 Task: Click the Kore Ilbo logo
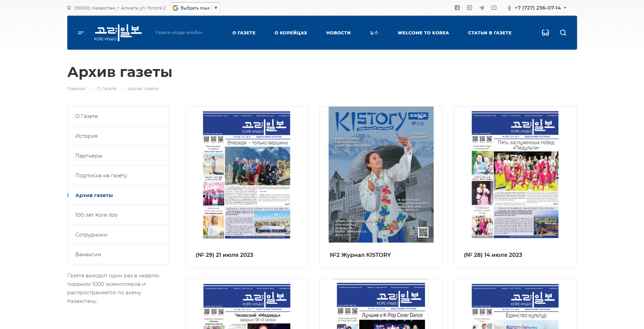pyautogui.click(x=118, y=33)
